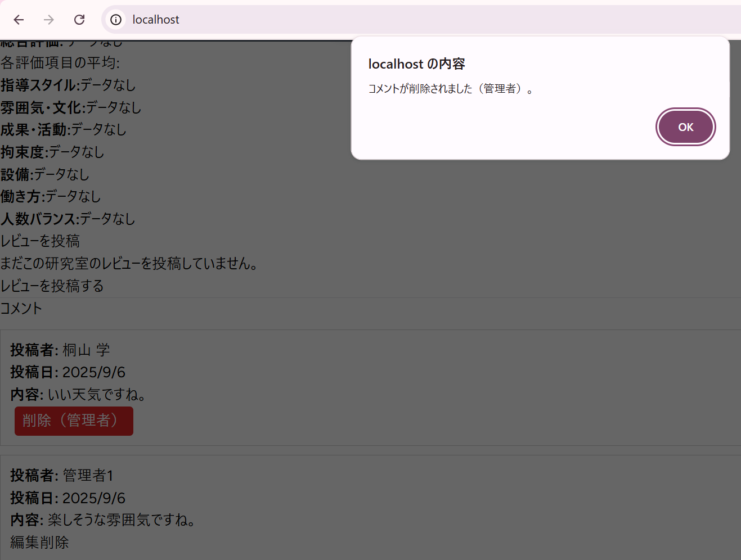Click 削除 on 管理者1's comment

pos(55,542)
